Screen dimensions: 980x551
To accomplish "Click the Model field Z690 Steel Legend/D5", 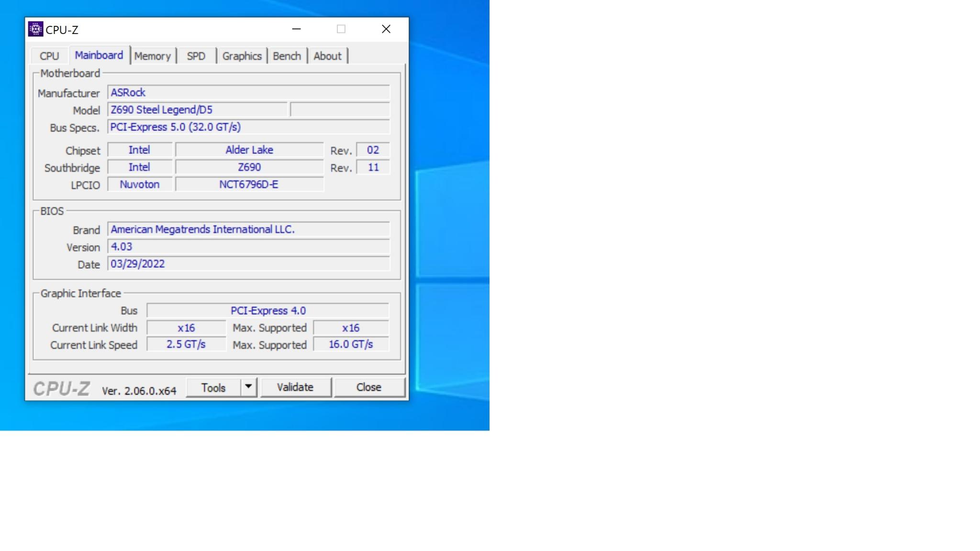I will tap(198, 110).
